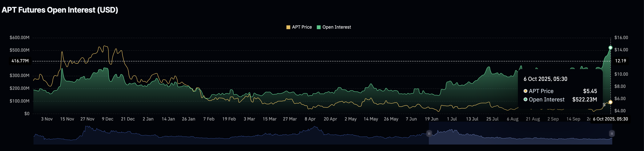Click the $600.00M label on the left axis
This screenshot has width=644, height=151.
pos(19,38)
